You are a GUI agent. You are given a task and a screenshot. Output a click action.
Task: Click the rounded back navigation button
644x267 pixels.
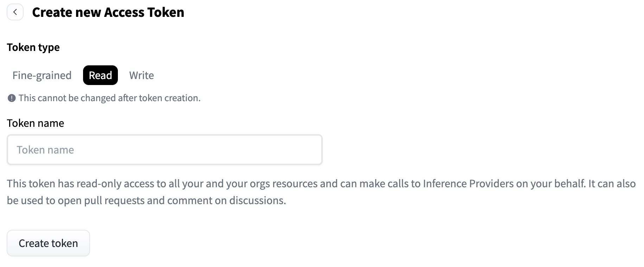tap(15, 12)
